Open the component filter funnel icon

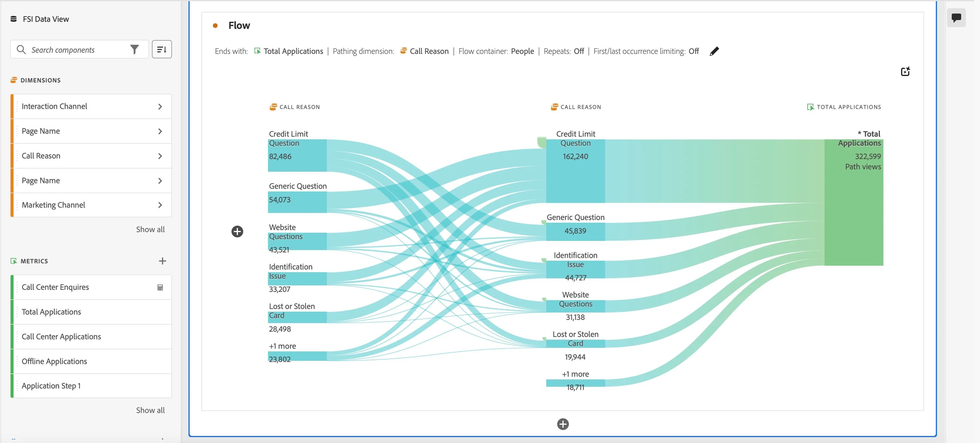(134, 50)
